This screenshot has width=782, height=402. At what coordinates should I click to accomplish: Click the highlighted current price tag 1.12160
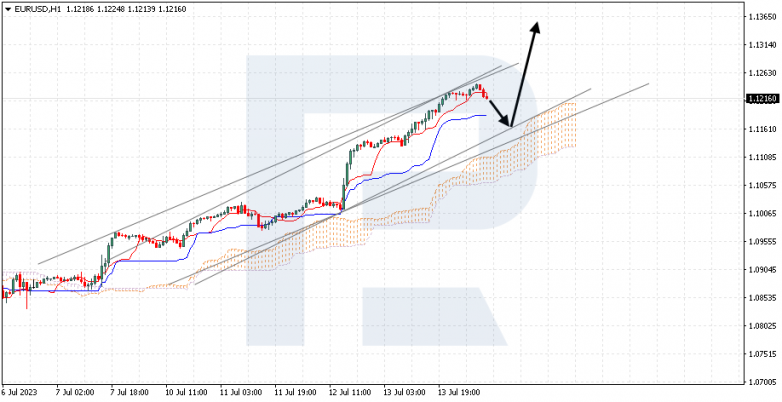tap(763, 99)
